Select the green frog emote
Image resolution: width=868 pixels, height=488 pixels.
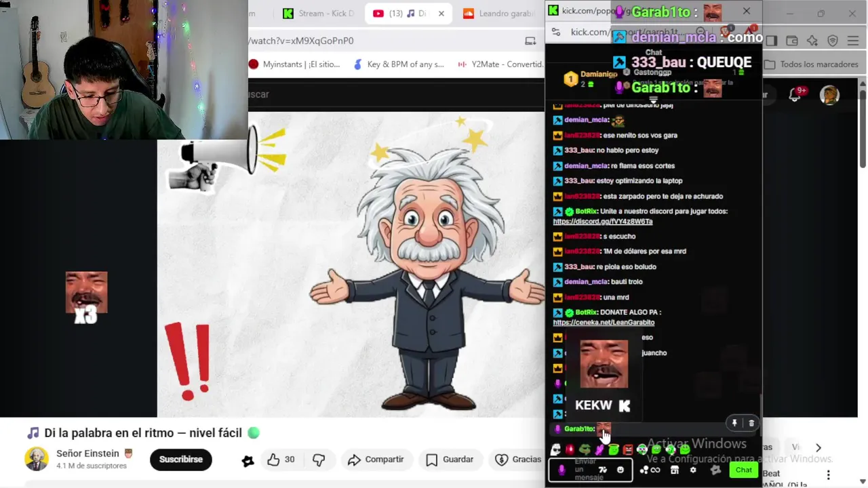(585, 449)
